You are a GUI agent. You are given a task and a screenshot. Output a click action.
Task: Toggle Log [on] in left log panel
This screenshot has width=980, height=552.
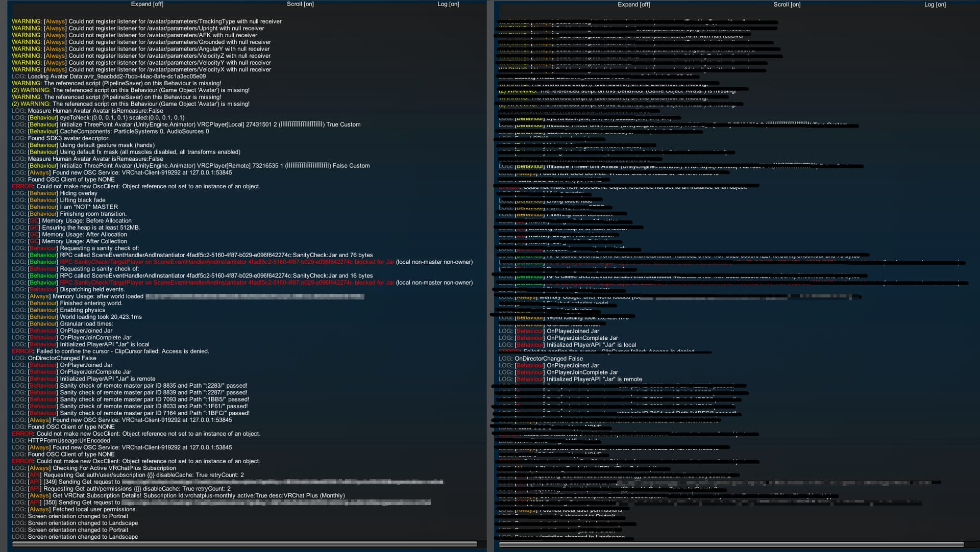(x=448, y=4)
